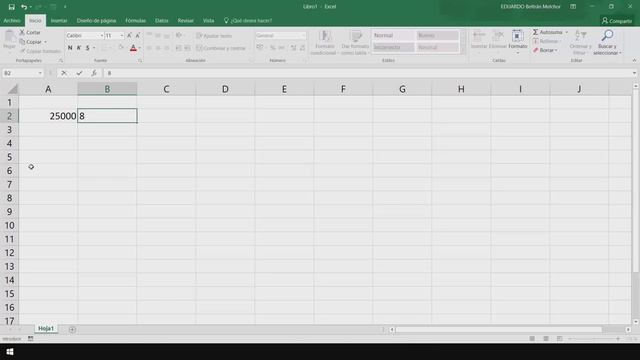Click zoom slider in status bar

[x=594, y=339]
